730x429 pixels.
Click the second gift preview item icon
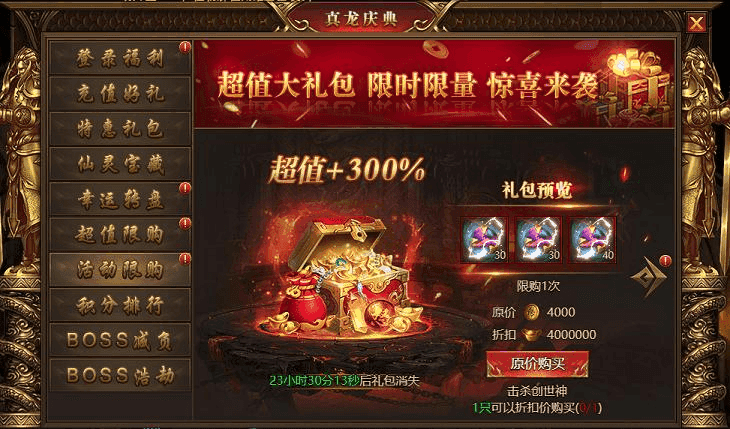(539, 239)
